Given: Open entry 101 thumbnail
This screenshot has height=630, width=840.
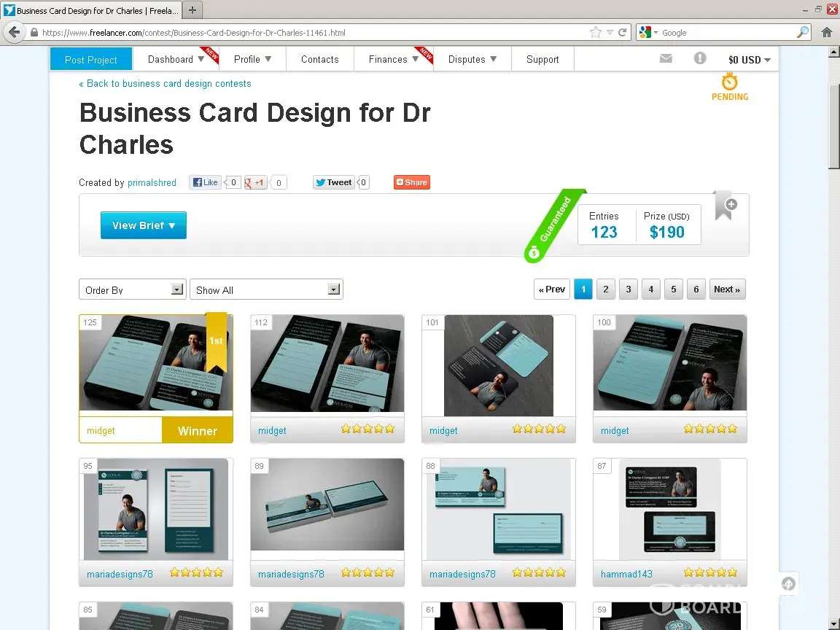Looking at the screenshot, I should click(499, 365).
